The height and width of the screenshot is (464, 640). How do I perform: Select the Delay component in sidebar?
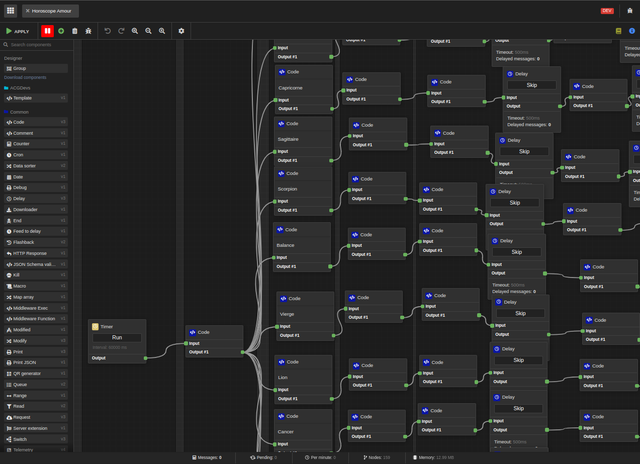click(x=36, y=199)
